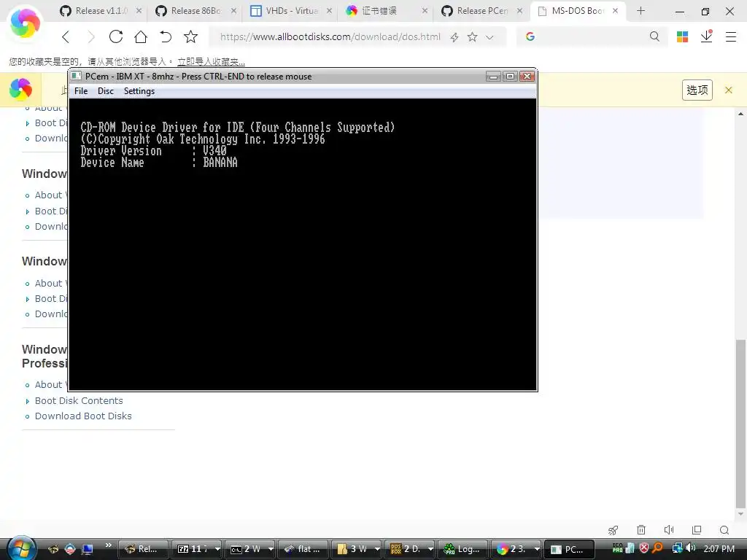747x560 pixels.
Task: Click the 选项 options button
Action: [x=697, y=90]
